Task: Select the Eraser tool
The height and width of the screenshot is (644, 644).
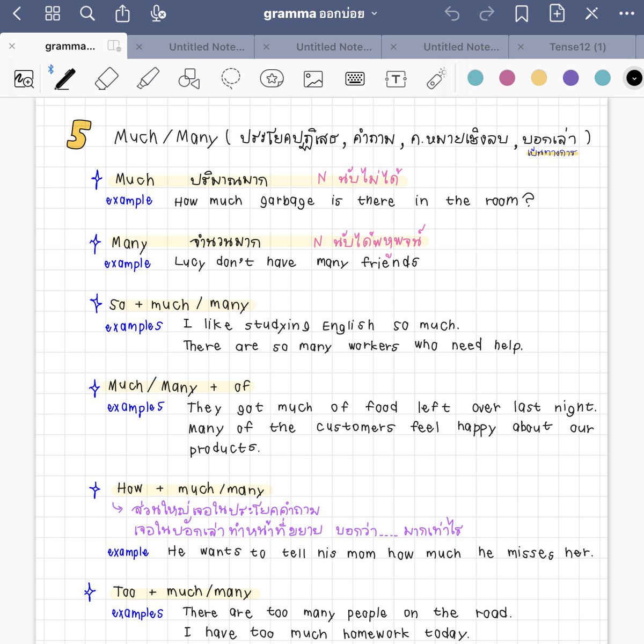Action: (106, 78)
